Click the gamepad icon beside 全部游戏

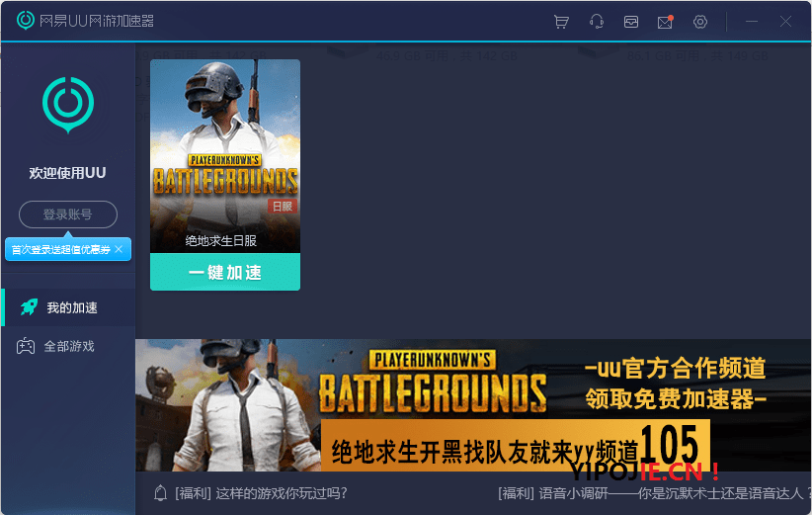point(26,346)
